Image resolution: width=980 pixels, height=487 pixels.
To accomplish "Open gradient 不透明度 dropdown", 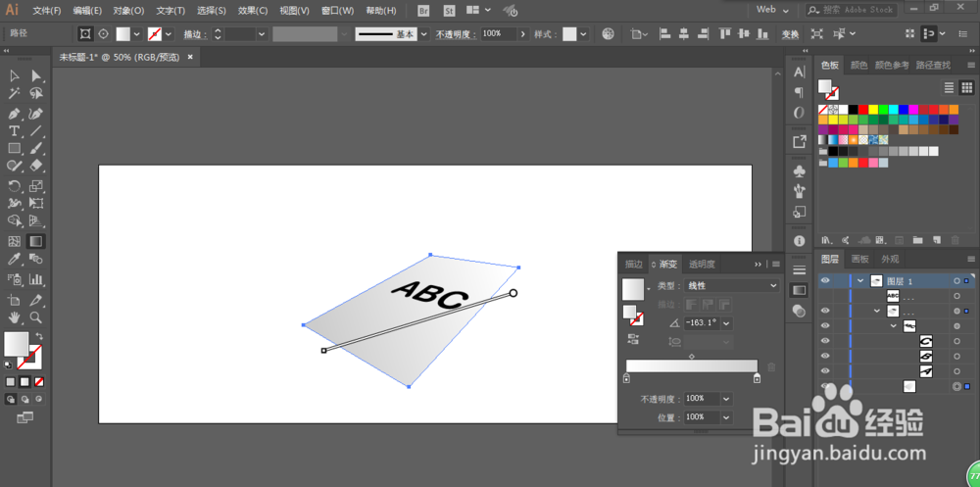I will click(726, 398).
